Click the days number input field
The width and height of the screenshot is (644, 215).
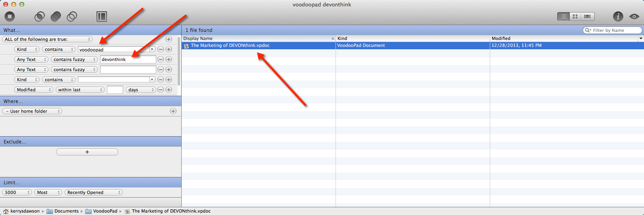115,90
